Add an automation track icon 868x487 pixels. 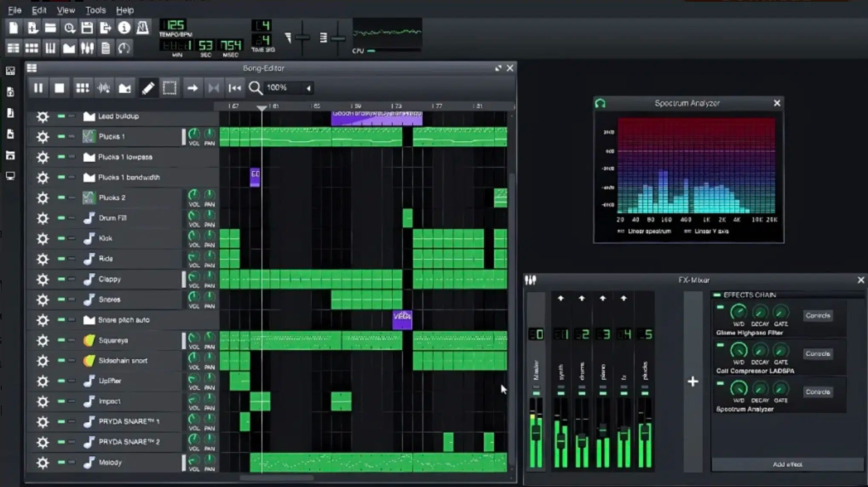pos(125,88)
